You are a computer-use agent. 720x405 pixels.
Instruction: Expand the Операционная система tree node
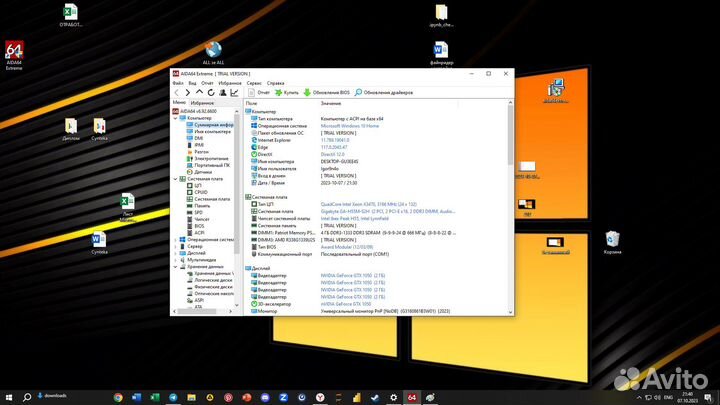[x=175, y=240]
